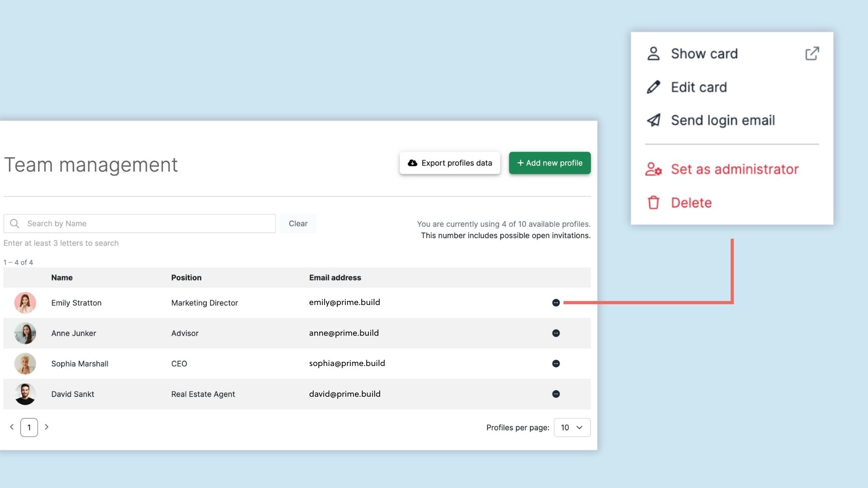Click David Sankt's profile picture

coord(25,394)
